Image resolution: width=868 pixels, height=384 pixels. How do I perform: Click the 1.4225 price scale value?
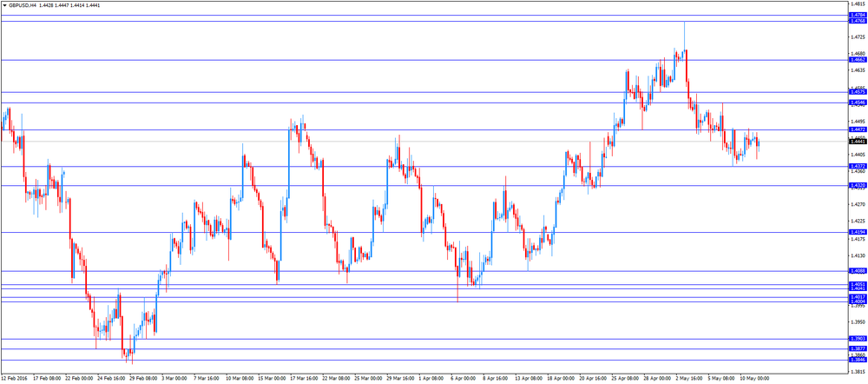(x=857, y=221)
